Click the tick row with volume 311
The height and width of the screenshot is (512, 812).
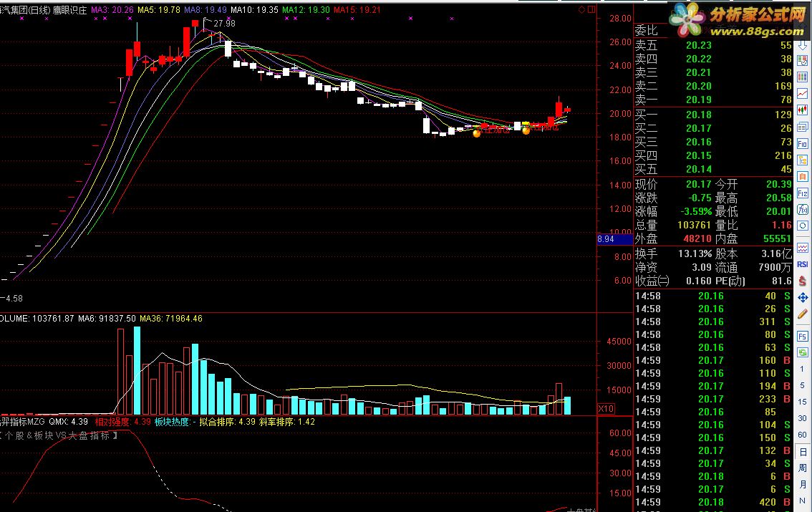pyautogui.click(x=713, y=322)
